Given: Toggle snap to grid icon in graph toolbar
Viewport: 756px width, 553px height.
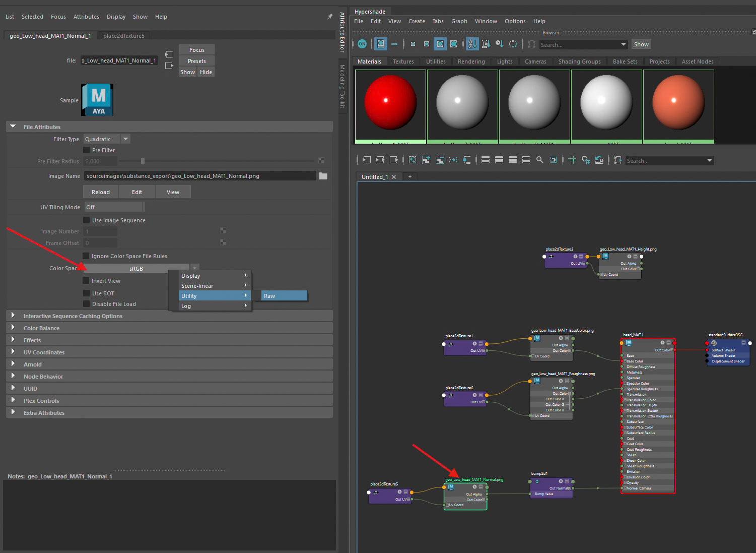Looking at the screenshot, I should coord(586,160).
